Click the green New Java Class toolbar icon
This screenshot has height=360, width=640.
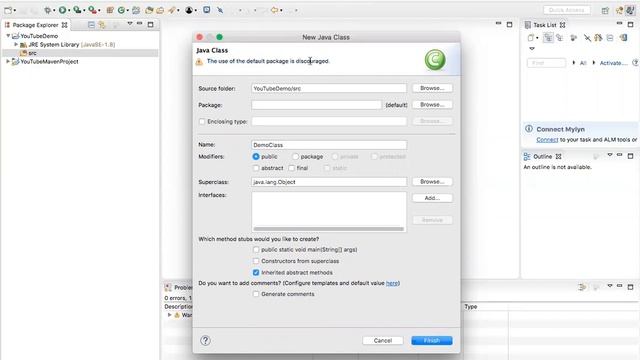121,10
